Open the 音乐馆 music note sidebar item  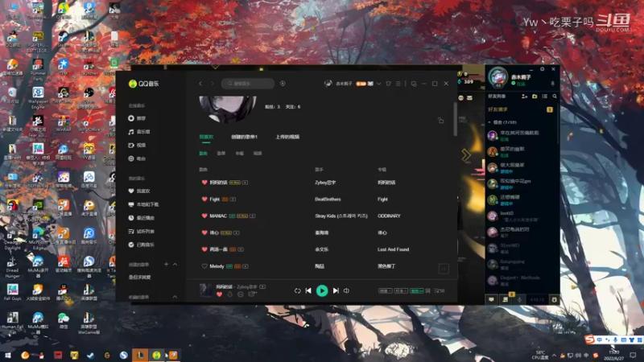click(139, 132)
